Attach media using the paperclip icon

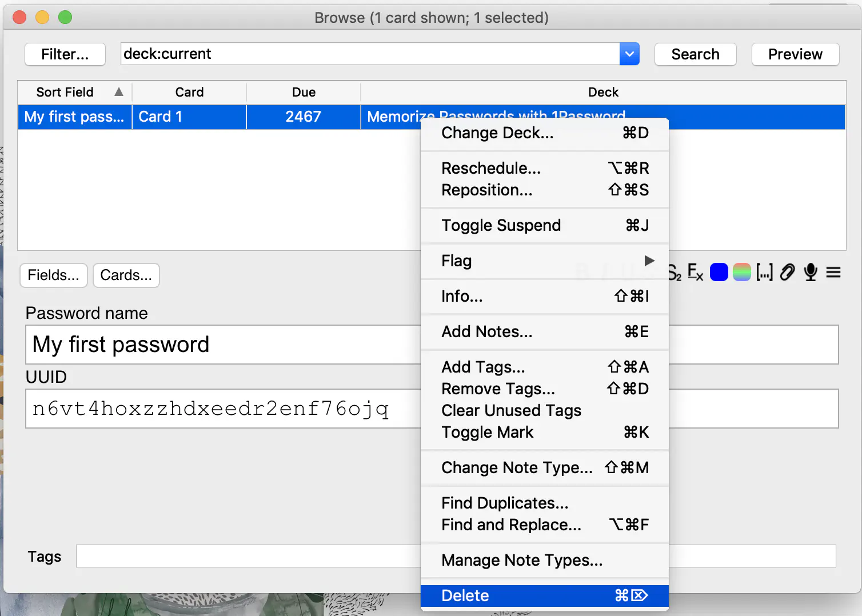click(x=787, y=272)
